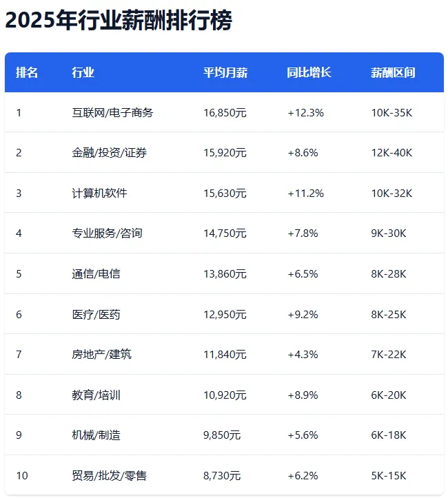Select the 贸易/批发/零售 industry cell
The width and height of the screenshot is (448, 500).
coord(109,475)
